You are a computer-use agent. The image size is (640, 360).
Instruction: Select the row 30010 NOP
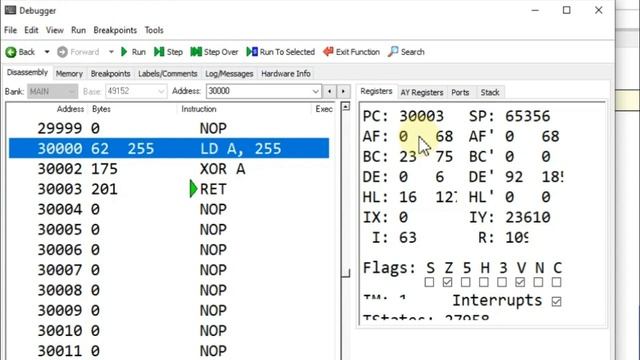coord(169,331)
